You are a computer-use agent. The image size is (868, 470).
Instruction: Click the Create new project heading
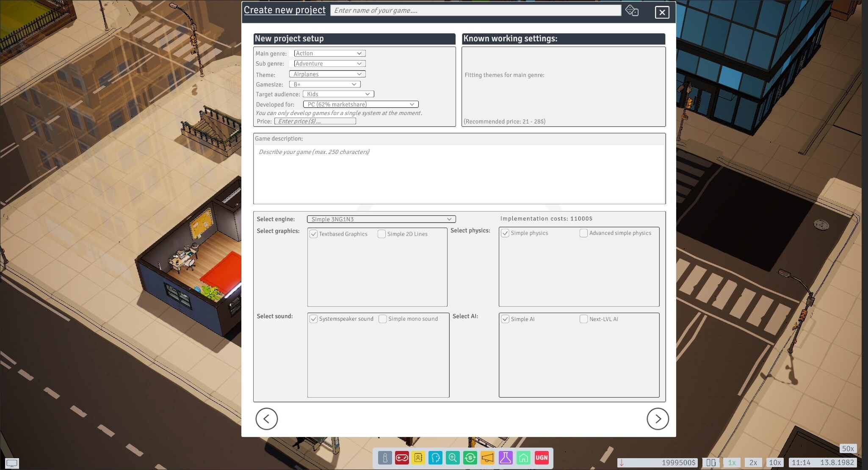click(x=285, y=10)
